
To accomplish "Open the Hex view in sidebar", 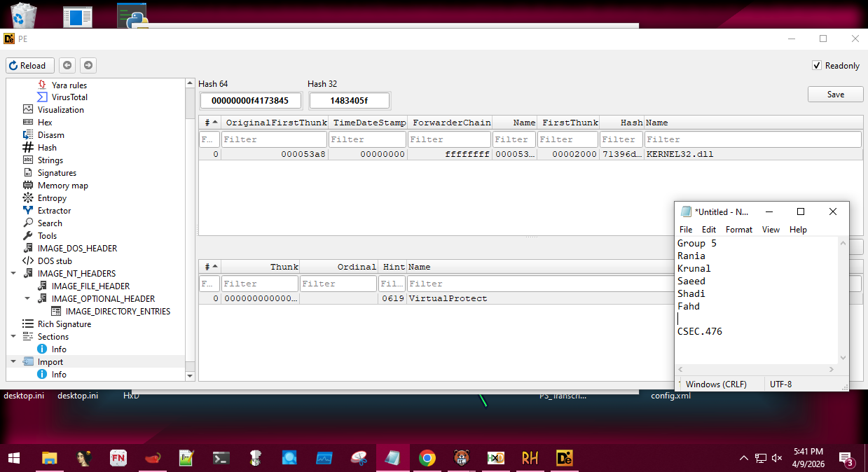I will tap(45, 123).
